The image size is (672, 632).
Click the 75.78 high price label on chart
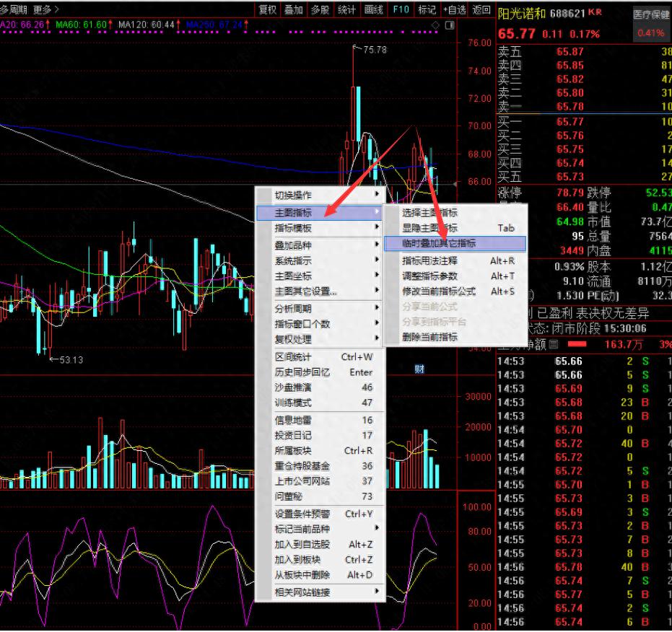[375, 50]
